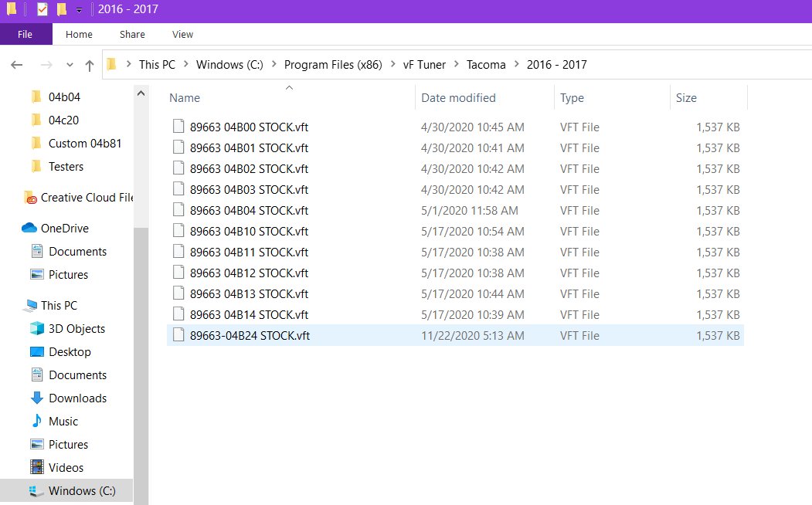This screenshot has height=505, width=812.
Task: Click This PC in the address bar
Action: pos(157,65)
